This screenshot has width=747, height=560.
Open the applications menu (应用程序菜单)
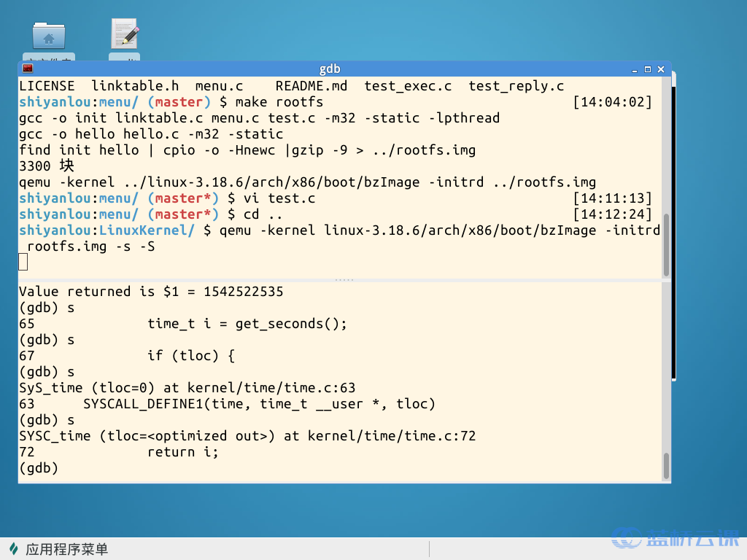pyautogui.click(x=66, y=549)
